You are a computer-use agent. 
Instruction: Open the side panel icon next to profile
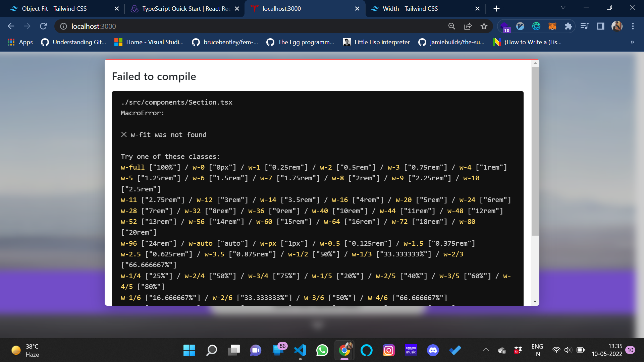pyautogui.click(x=600, y=26)
